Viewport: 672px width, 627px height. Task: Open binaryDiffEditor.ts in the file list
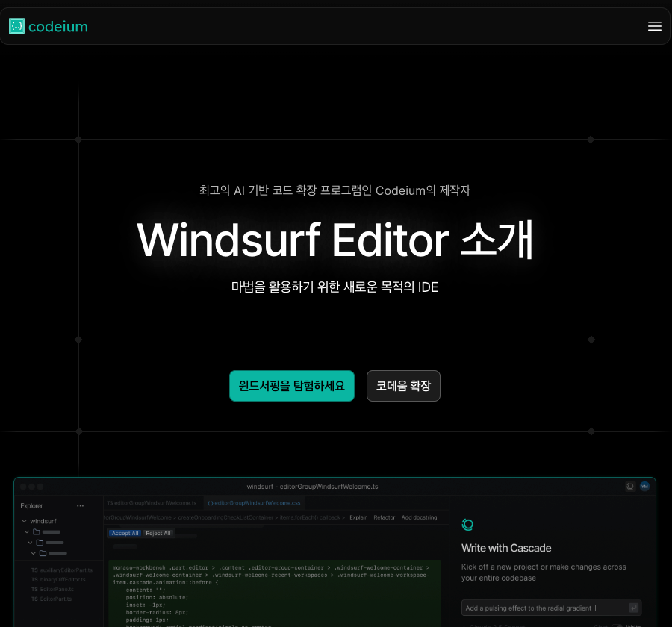pos(58,579)
